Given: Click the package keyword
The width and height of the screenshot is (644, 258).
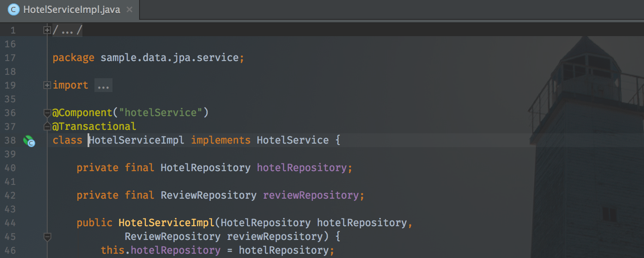Looking at the screenshot, I should click(x=73, y=58).
